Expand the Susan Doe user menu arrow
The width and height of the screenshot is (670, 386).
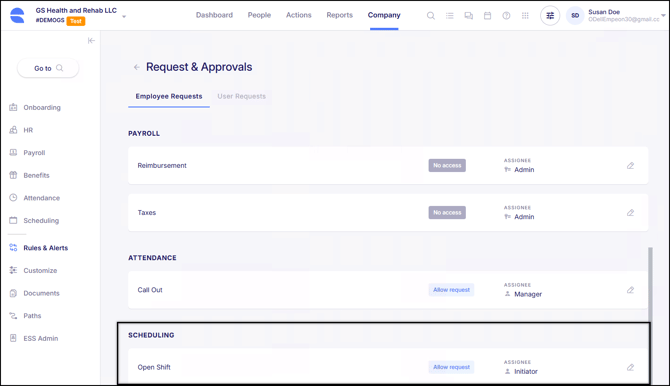tap(663, 15)
